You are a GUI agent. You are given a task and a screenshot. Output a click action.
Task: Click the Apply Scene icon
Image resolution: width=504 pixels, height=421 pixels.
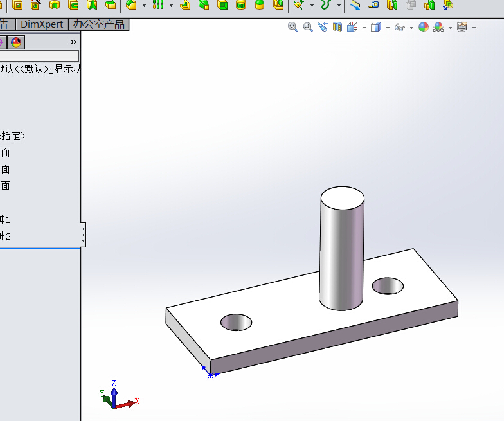click(x=438, y=27)
